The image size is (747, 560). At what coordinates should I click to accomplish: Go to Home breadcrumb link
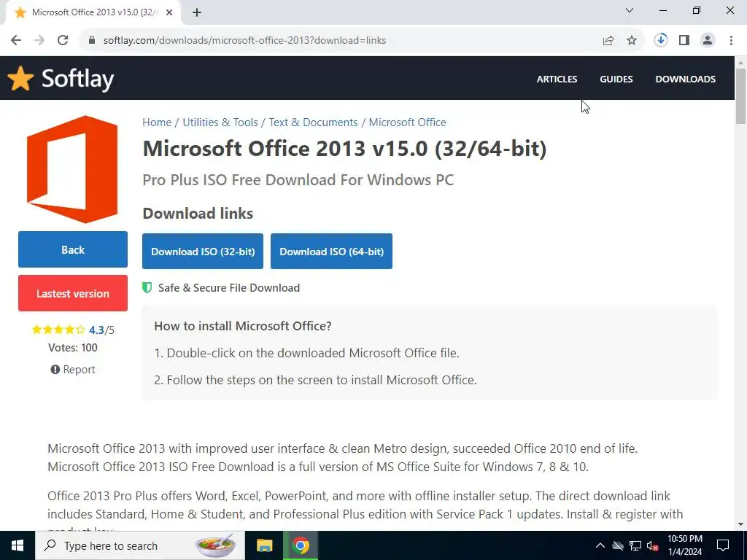coord(157,122)
